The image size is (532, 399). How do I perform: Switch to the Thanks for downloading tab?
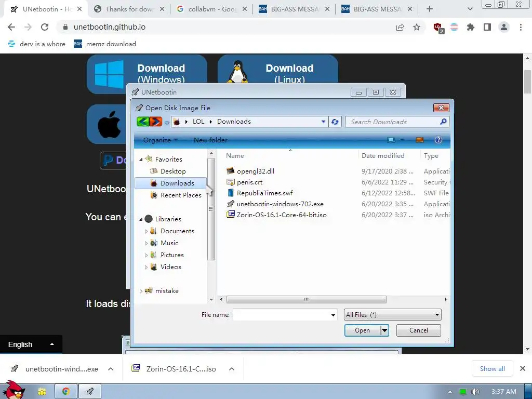click(129, 9)
